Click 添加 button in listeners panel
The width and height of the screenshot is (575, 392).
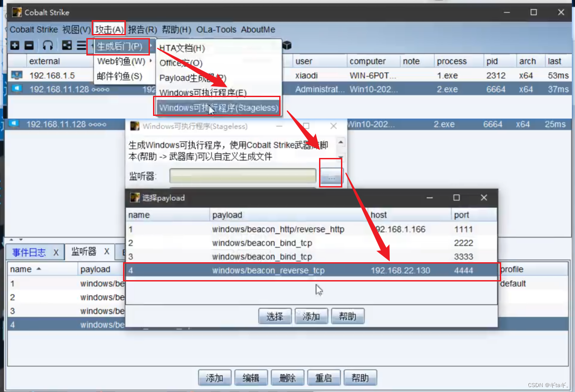coord(214,378)
